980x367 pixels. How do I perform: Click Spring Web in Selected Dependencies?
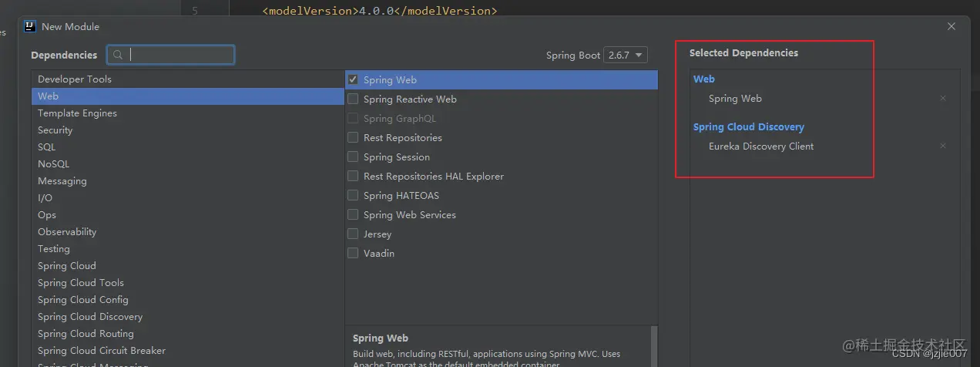point(735,99)
